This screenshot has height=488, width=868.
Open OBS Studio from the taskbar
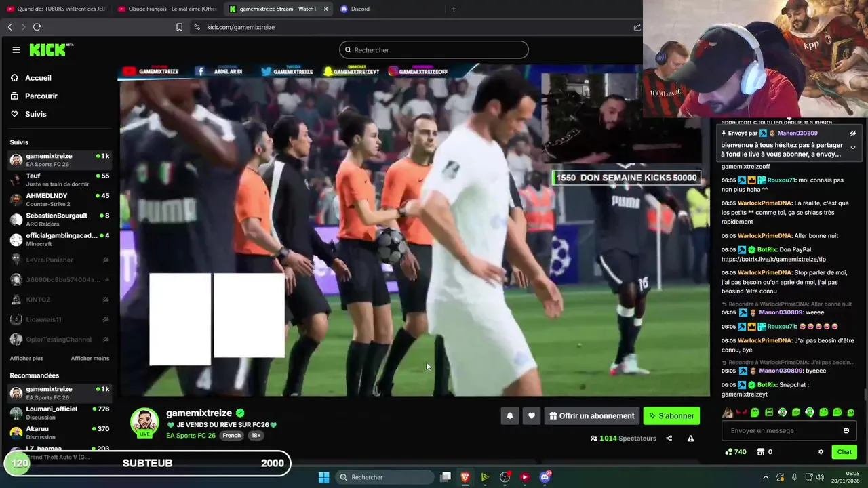[505, 477]
